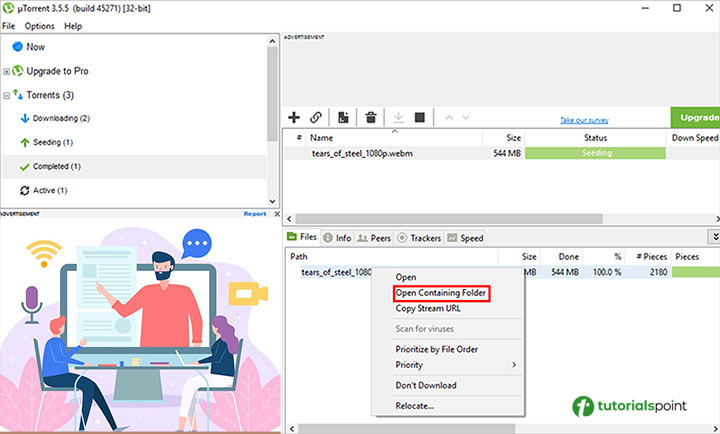This screenshot has height=434, width=720.
Task: Click the Start download arrow icon
Action: (399, 118)
